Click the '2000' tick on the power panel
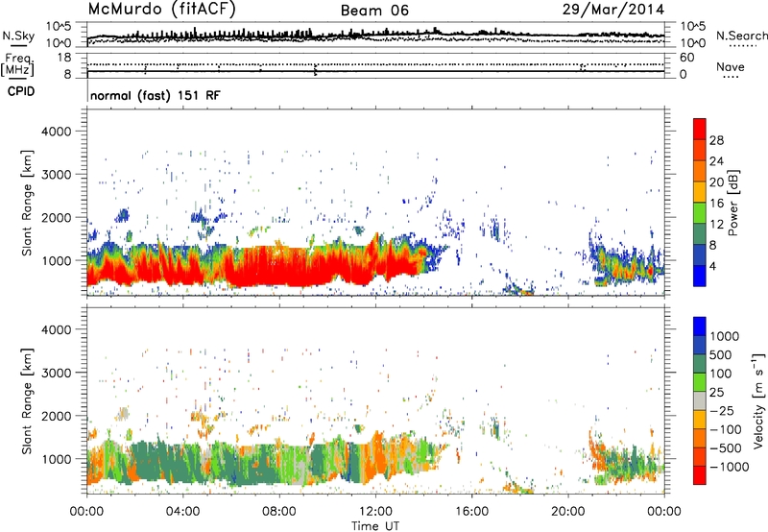The height and width of the screenshot is (532, 768). click(57, 217)
